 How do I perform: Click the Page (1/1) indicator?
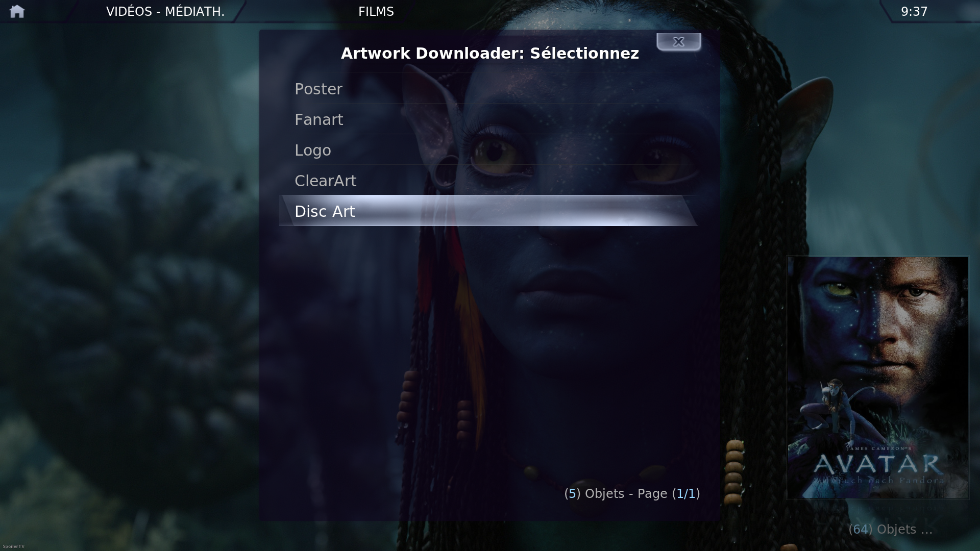669,494
